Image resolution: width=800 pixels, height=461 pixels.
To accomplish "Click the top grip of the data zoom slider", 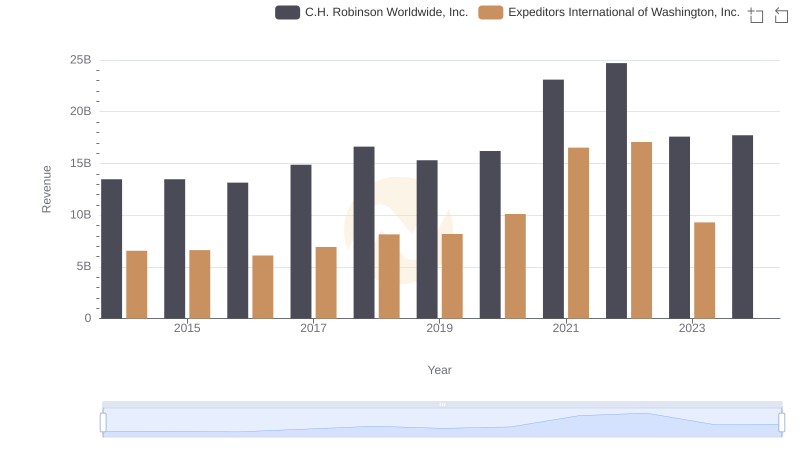I will [x=442, y=404].
